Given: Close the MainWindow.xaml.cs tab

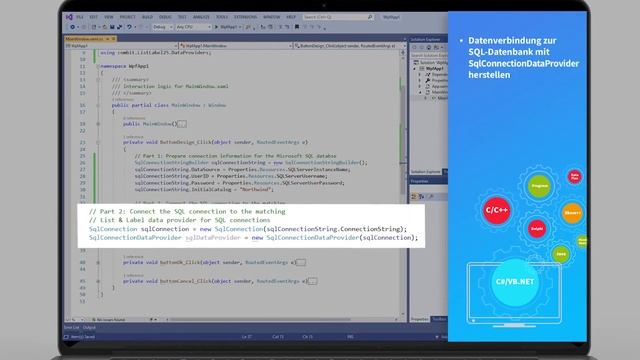Looking at the screenshot, I should 113,39.
